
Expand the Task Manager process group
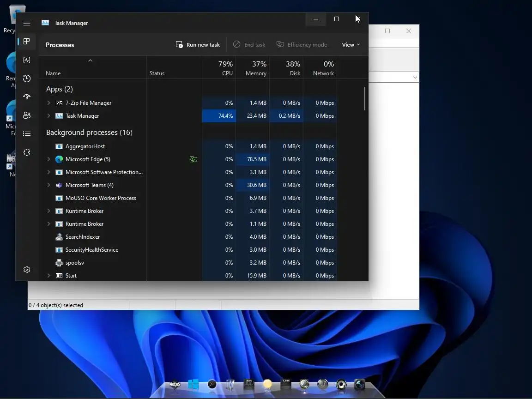point(48,116)
